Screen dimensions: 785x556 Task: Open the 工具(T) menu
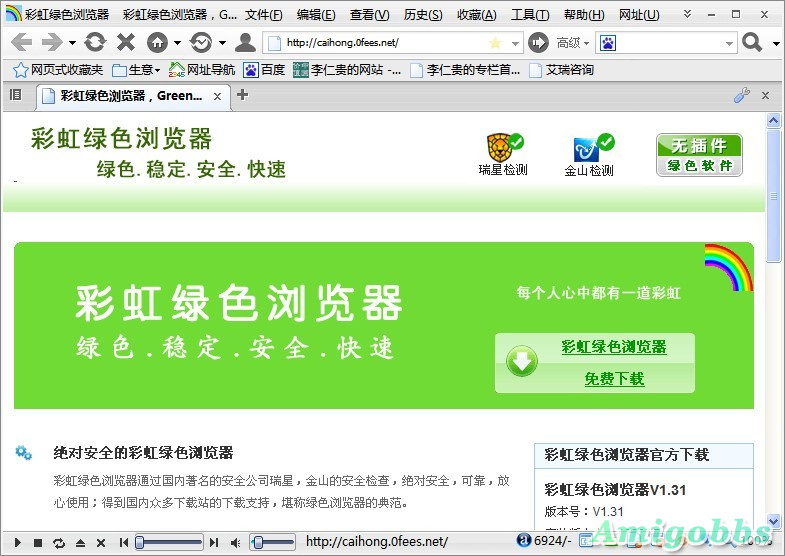click(529, 15)
